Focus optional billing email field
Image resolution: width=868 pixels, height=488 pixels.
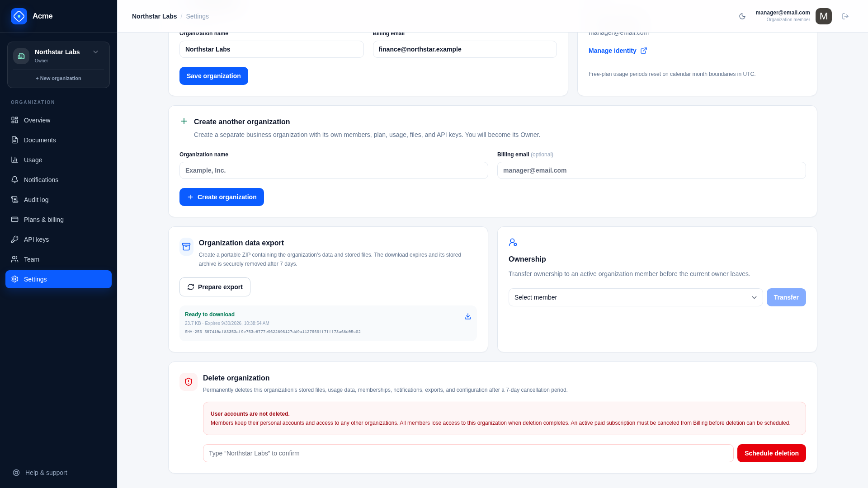[x=651, y=170]
